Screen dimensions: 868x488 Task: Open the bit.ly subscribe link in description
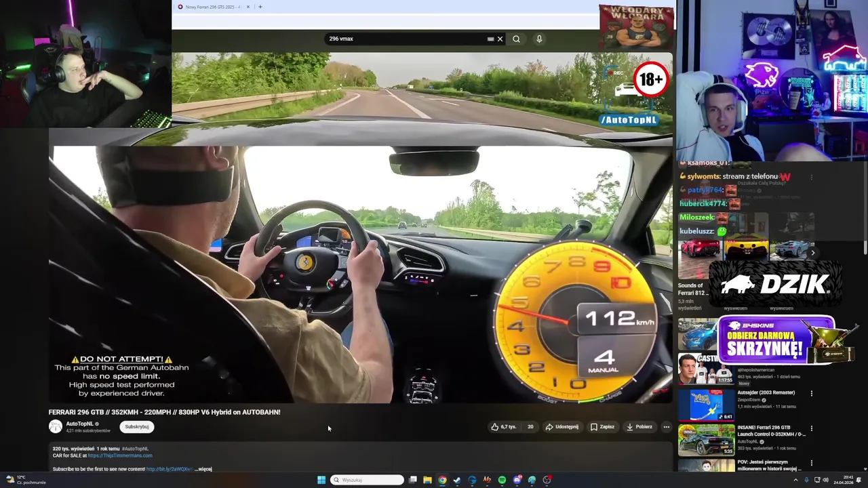(x=170, y=469)
